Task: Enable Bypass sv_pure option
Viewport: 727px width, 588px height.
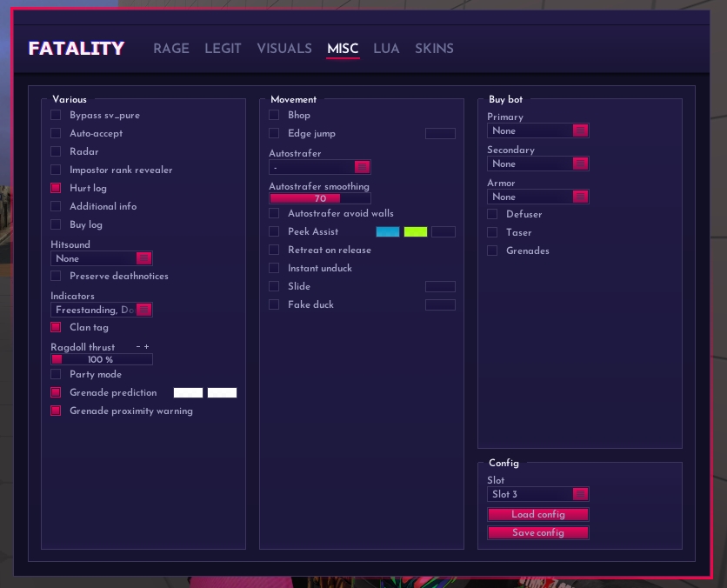Action: [x=56, y=115]
